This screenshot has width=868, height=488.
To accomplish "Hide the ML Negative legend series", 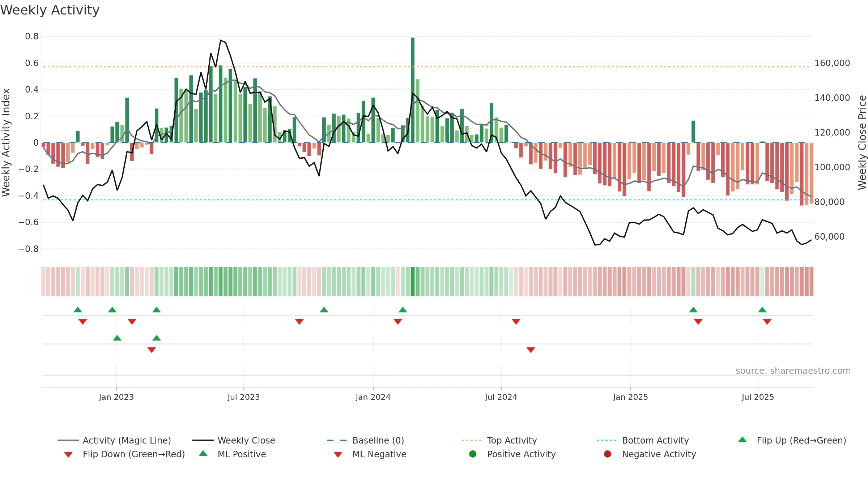I will (370, 454).
